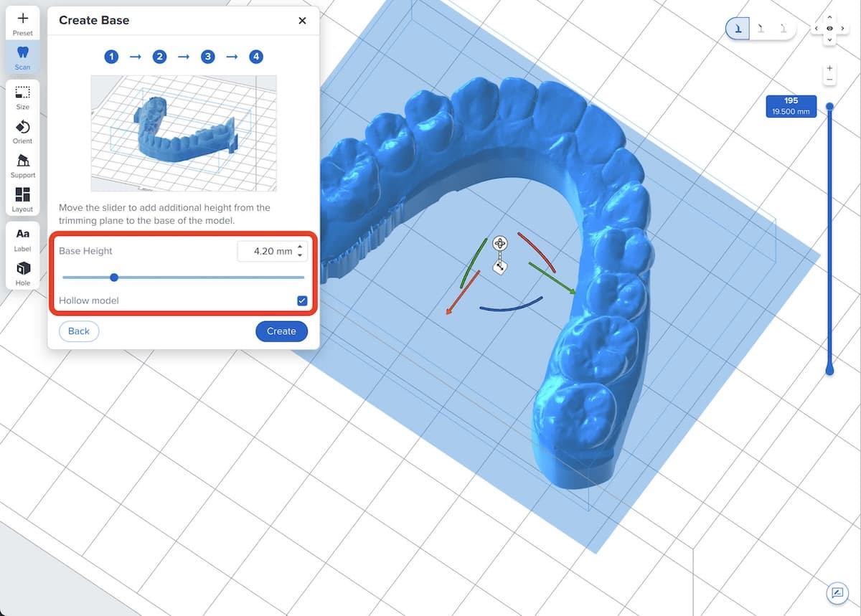861x616 pixels.
Task: Rotate camera view right arrow
Action: 843,29
